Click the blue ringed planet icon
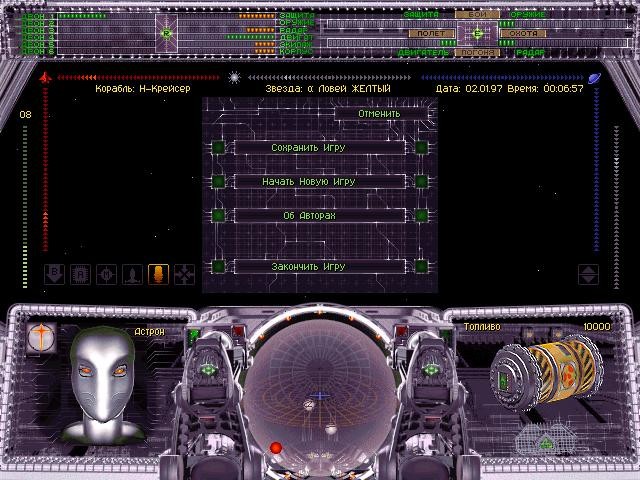Screen dimensions: 640x480 594,78
